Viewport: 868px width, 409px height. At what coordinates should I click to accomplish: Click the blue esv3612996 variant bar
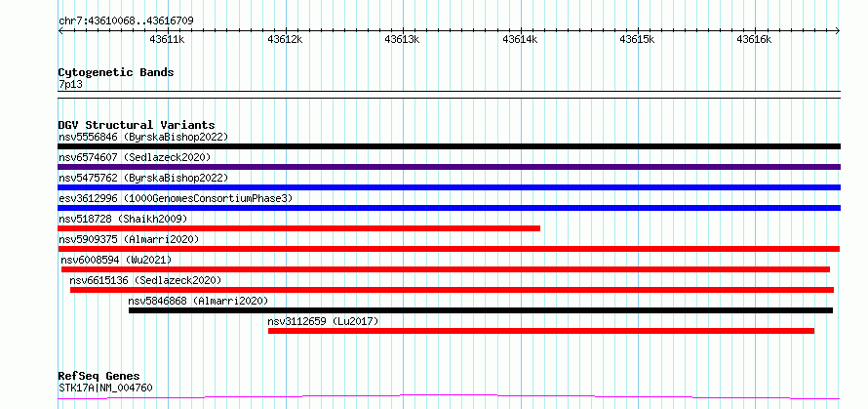pyautogui.click(x=449, y=208)
